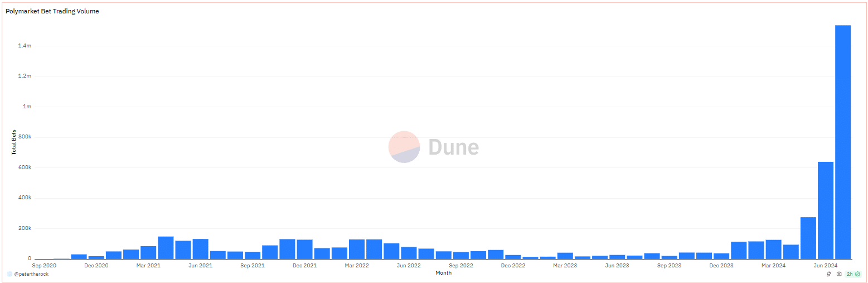Screen dimensions: 868x283
Task: Click the Sep 2021 x-axis label
Action: [253, 266]
